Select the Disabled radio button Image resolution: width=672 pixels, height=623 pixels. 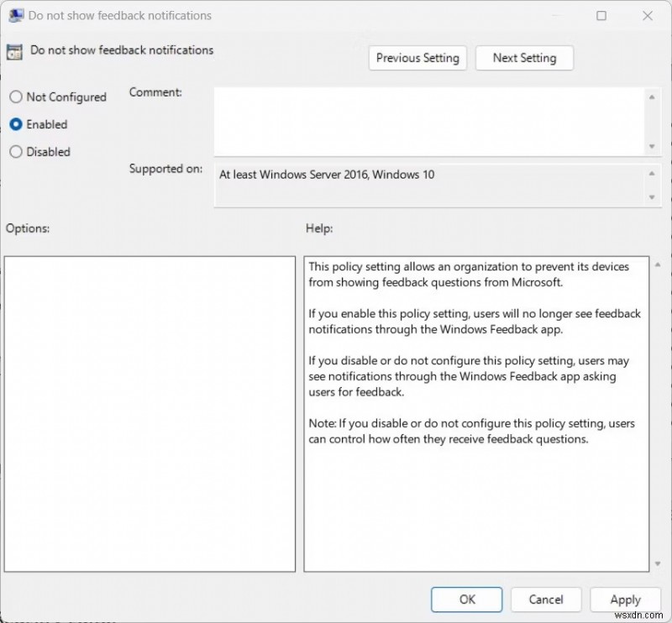[14, 152]
